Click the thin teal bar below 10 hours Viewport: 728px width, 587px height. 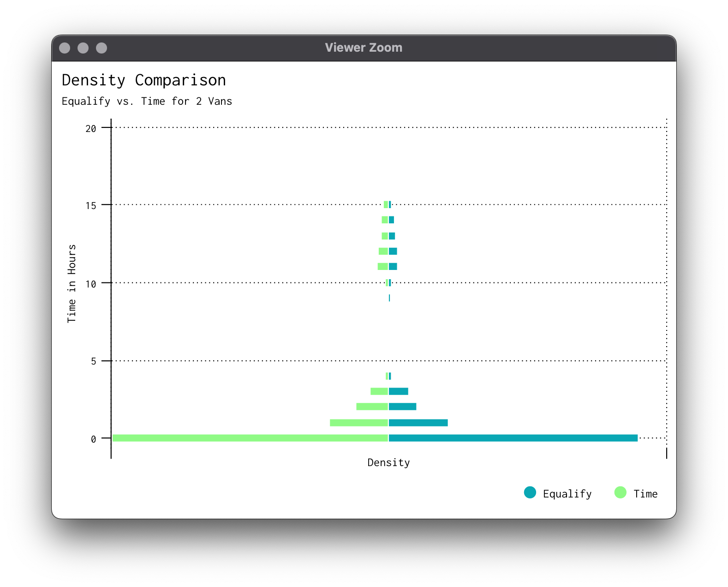click(389, 298)
